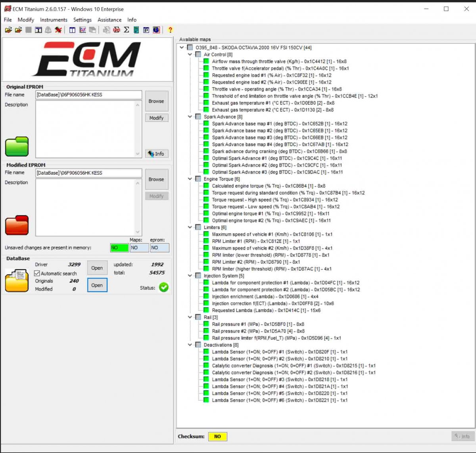The width and height of the screenshot is (476, 453).
Task: Click the yellow DataBase folder icon
Action: pos(17,280)
